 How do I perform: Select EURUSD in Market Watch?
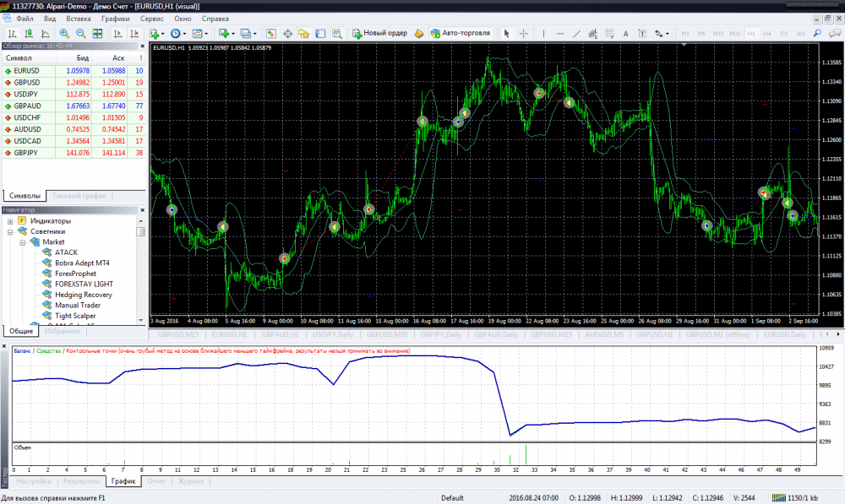coord(74,71)
